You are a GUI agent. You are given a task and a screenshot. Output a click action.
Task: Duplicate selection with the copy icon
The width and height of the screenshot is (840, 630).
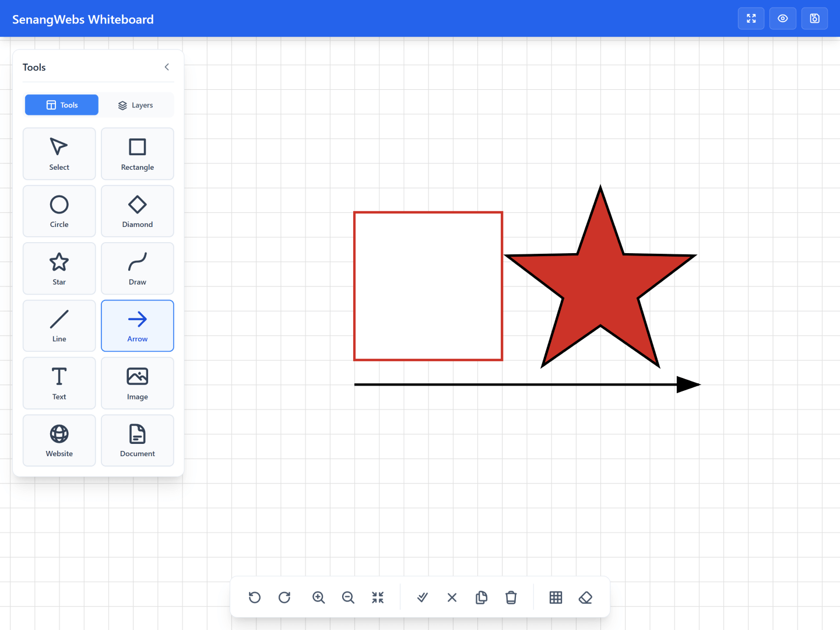click(481, 597)
